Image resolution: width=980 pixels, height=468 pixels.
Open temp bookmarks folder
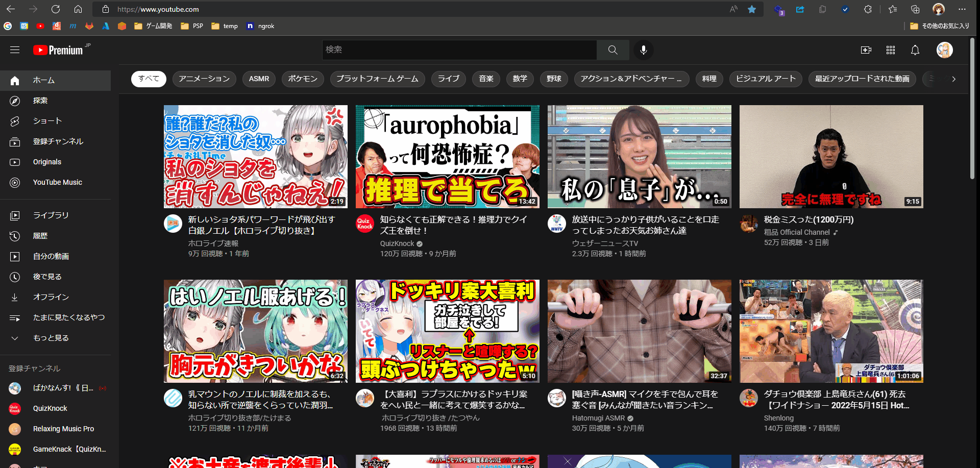225,26
